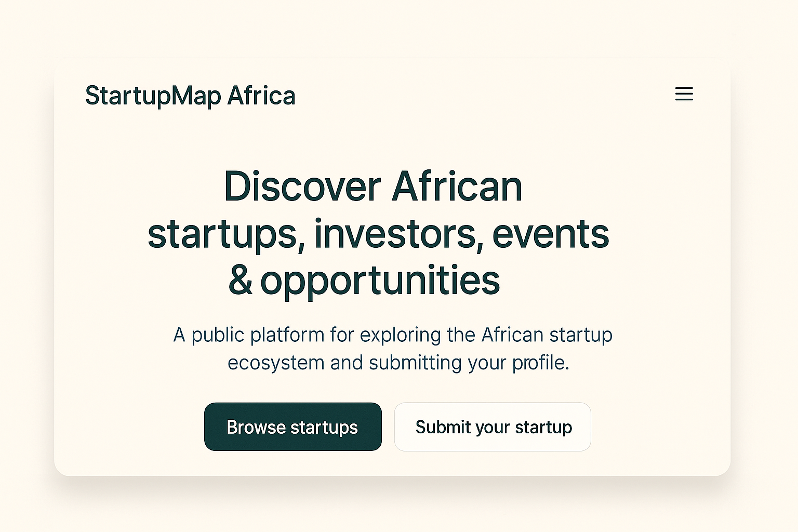Select the phrase investors, events in the headline

(461, 234)
